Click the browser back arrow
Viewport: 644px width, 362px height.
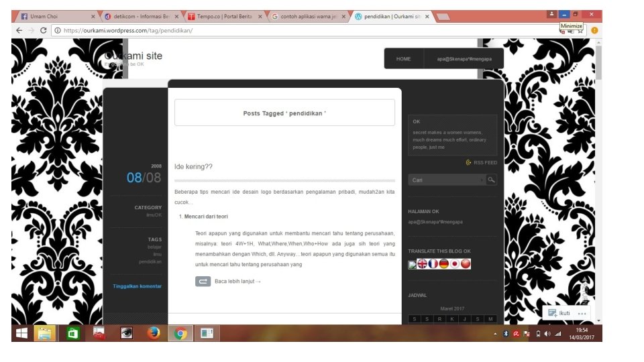[19, 30]
